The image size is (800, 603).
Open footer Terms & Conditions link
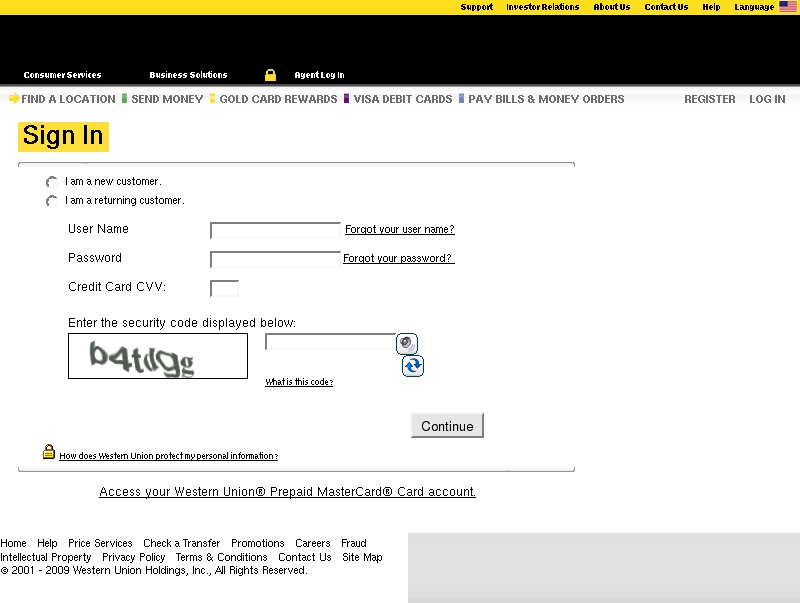pyautogui.click(x=221, y=557)
